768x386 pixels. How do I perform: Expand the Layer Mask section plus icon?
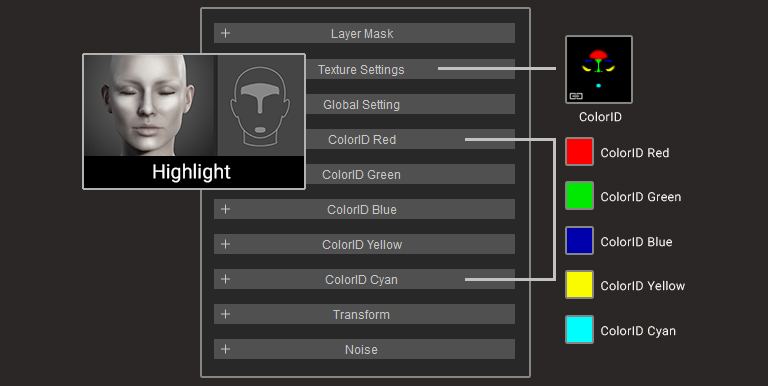[x=225, y=33]
